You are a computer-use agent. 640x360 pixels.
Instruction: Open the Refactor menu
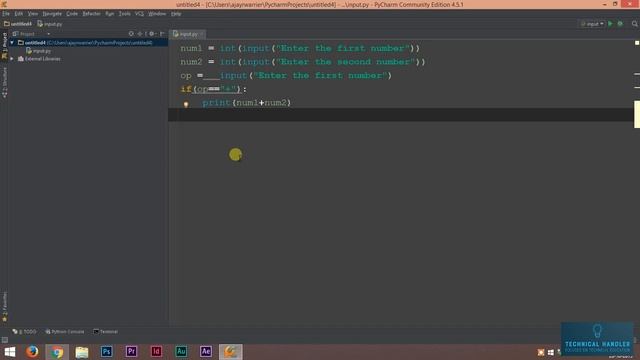pyautogui.click(x=91, y=13)
